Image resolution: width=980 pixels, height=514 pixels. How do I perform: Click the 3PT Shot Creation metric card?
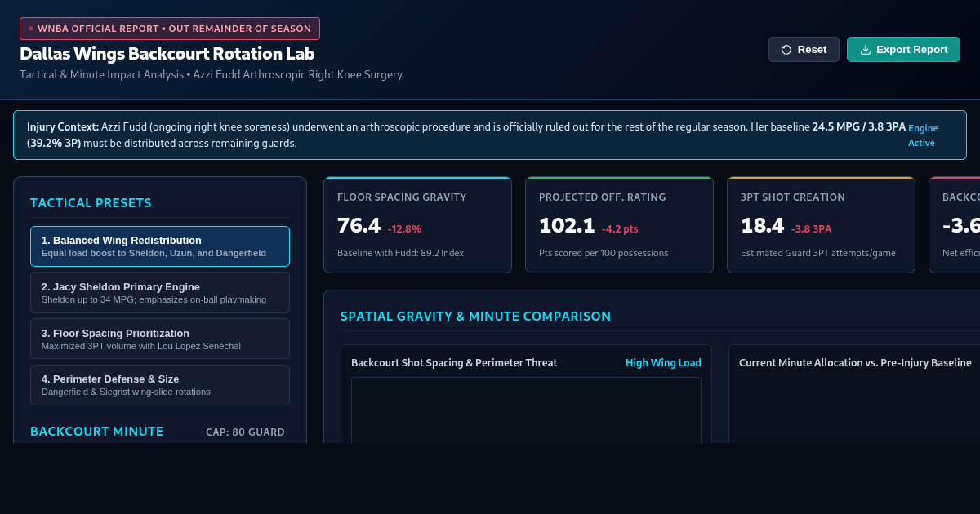(x=821, y=224)
